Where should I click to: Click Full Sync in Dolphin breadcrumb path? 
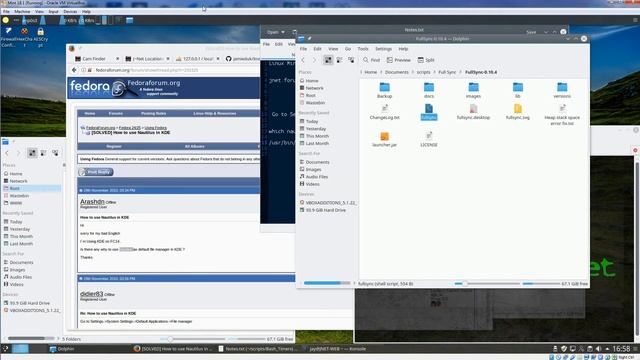pyautogui.click(x=447, y=72)
